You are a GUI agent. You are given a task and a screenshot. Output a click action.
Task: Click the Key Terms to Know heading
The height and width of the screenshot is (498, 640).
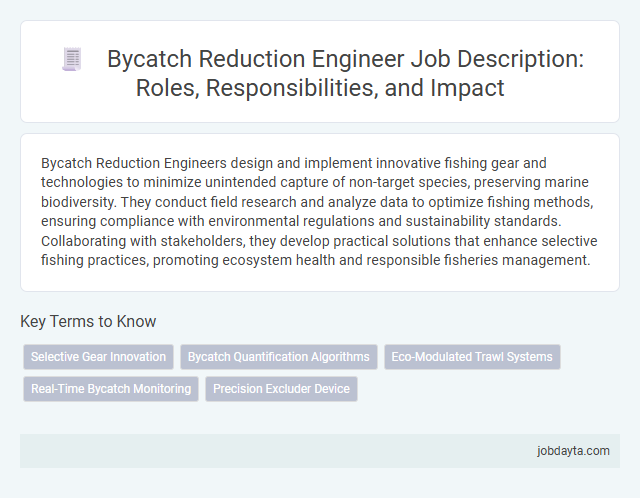tap(88, 321)
